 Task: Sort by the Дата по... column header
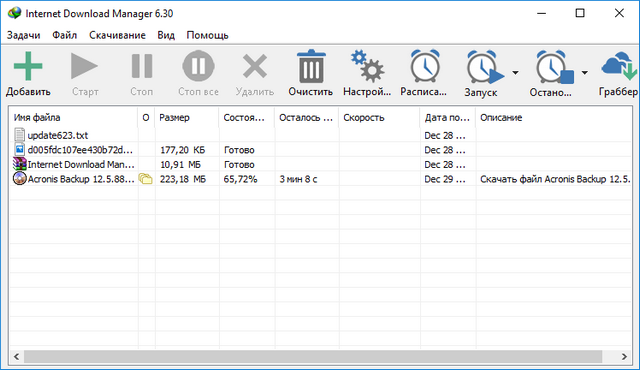(447, 117)
